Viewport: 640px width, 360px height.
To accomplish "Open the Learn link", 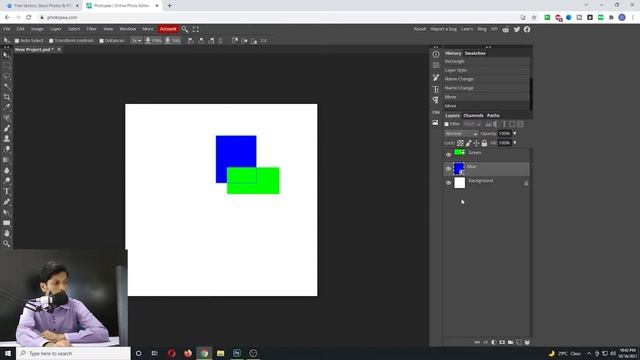I will 467,29.
